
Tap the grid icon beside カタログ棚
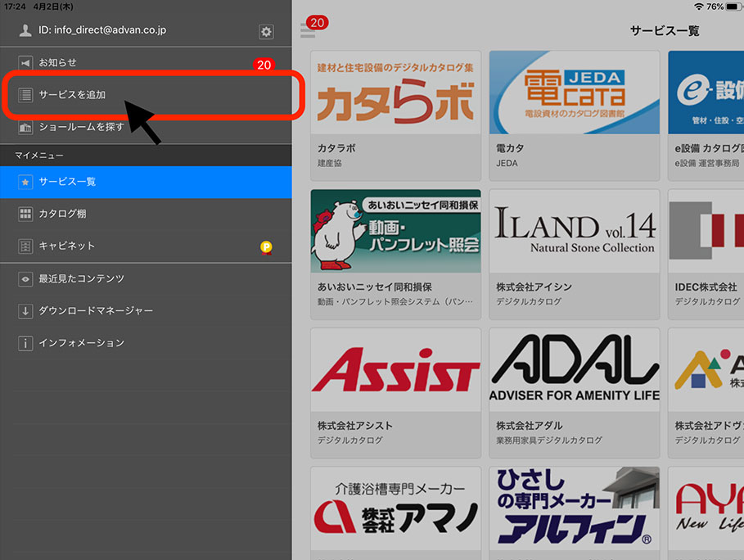pyautogui.click(x=25, y=214)
